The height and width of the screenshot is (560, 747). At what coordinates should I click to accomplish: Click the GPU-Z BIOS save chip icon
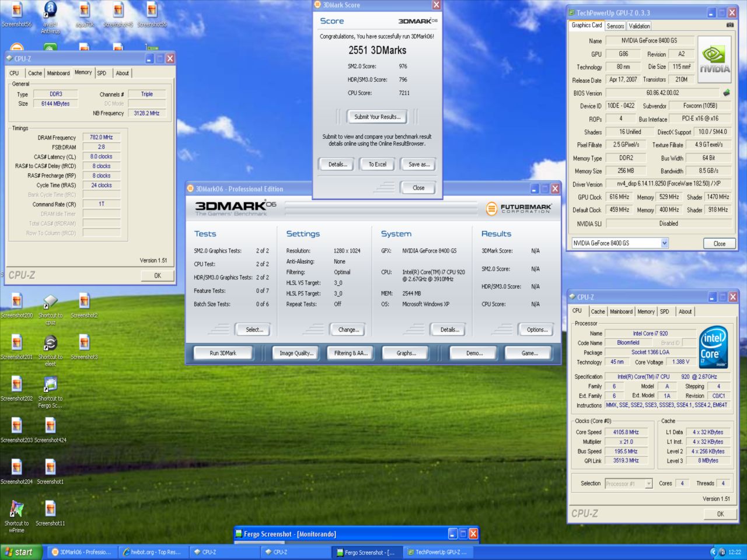click(x=727, y=92)
